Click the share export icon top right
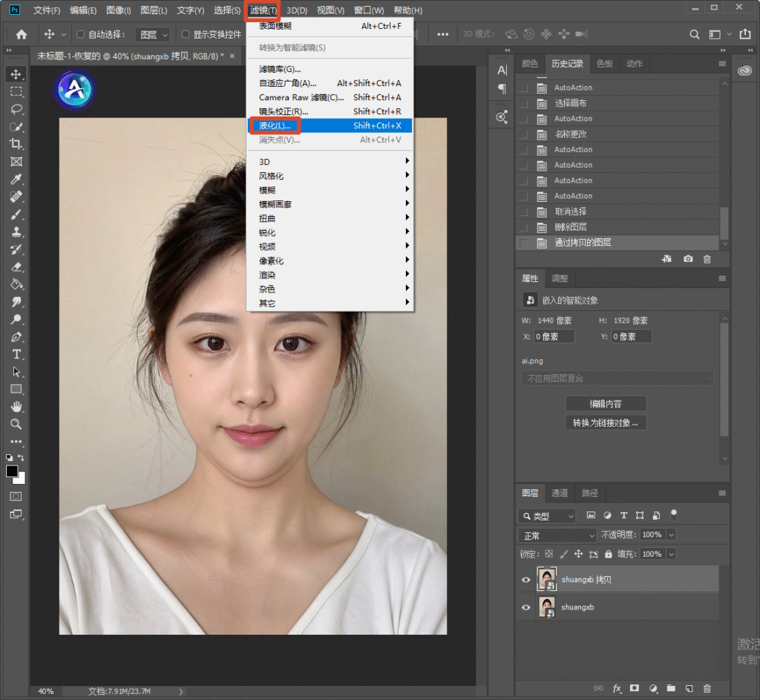 click(745, 34)
